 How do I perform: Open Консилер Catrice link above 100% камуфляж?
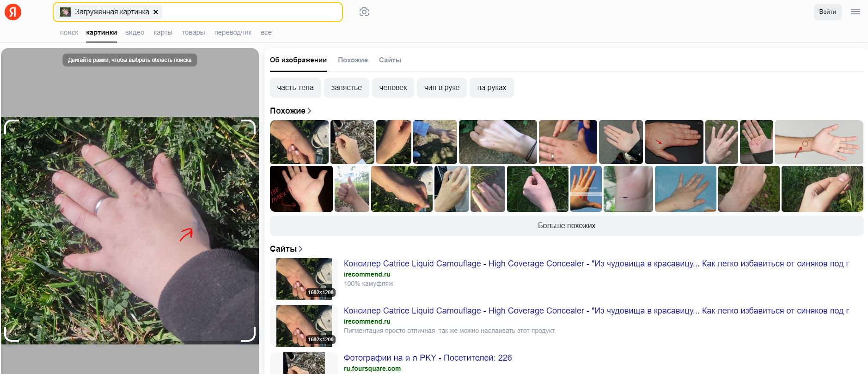pyautogui.click(x=596, y=264)
